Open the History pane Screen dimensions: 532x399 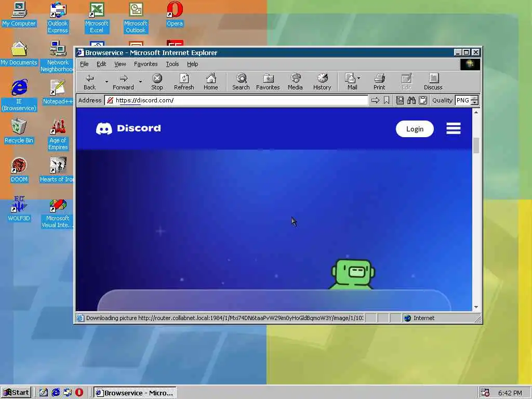pyautogui.click(x=322, y=82)
